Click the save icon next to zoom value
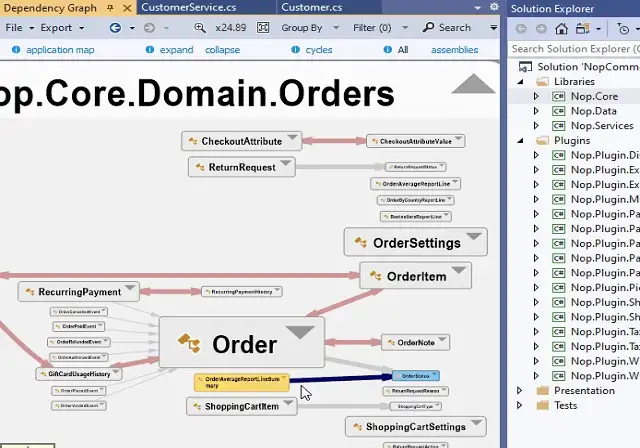This screenshot has width=640, height=448. (261, 28)
